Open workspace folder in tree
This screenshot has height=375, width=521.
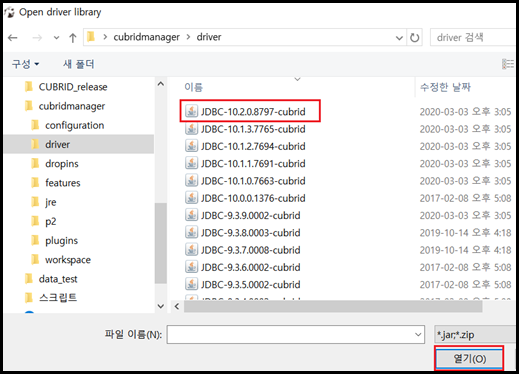[x=68, y=260]
